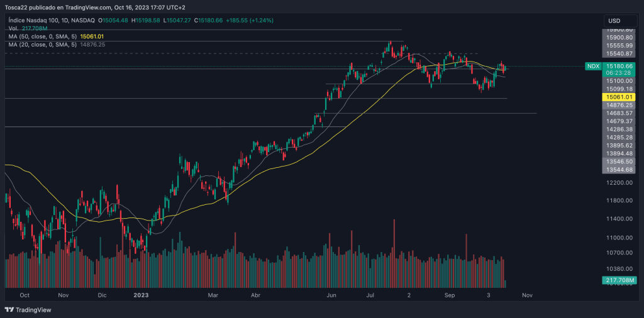Click the yellow 15061.01 price axis label
This screenshot has width=644, height=318.
[619, 97]
